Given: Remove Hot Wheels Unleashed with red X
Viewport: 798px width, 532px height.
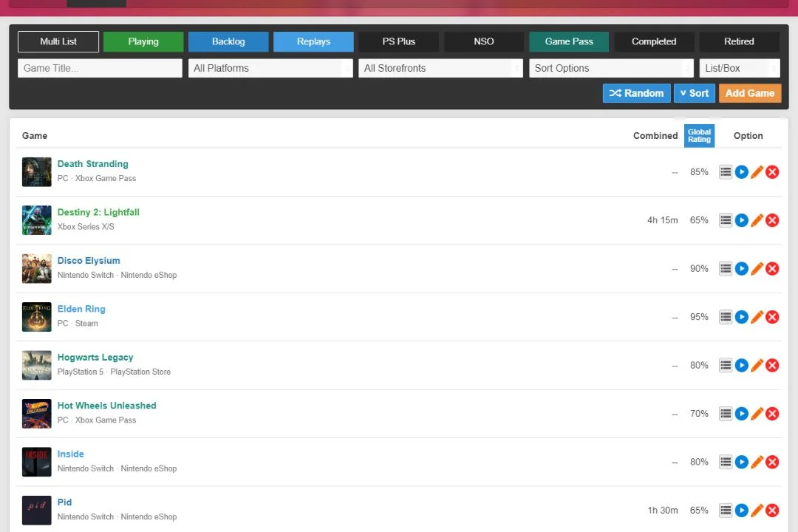Looking at the screenshot, I should 772,414.
